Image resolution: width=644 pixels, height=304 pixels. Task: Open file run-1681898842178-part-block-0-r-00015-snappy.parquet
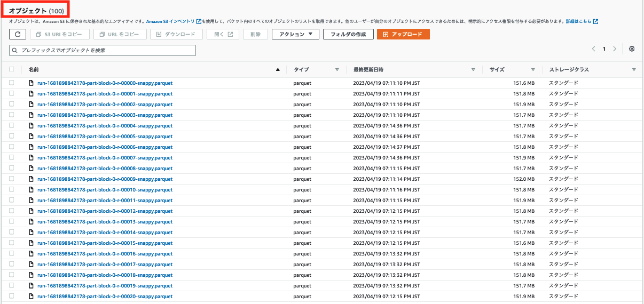click(105, 243)
